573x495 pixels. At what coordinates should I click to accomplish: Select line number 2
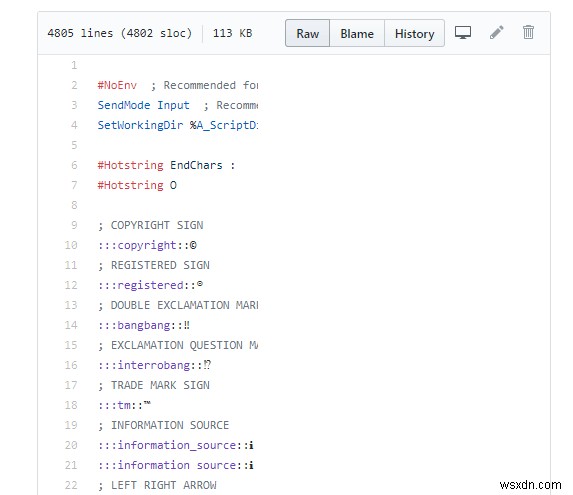point(74,85)
